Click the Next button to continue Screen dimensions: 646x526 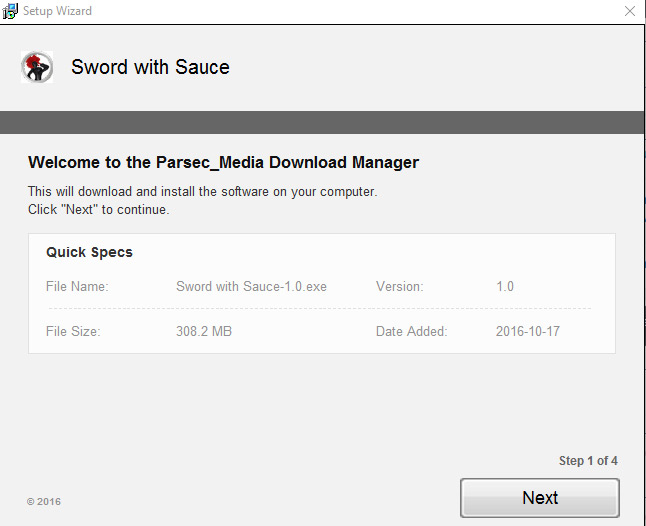point(540,498)
